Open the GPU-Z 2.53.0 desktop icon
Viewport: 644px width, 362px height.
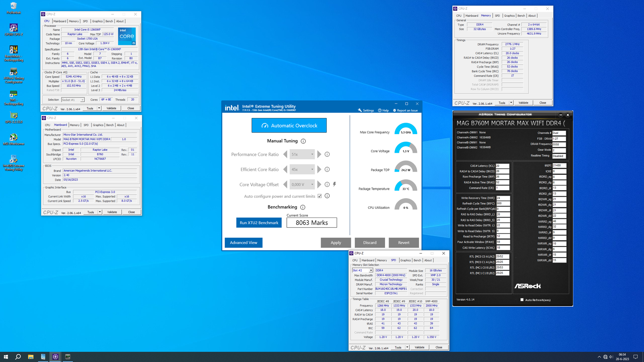pos(13,117)
